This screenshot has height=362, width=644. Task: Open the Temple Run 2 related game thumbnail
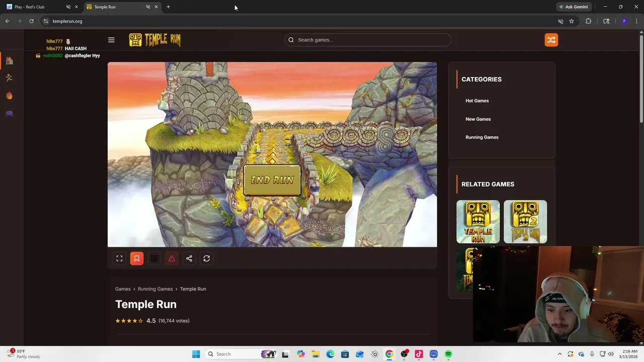click(x=525, y=222)
